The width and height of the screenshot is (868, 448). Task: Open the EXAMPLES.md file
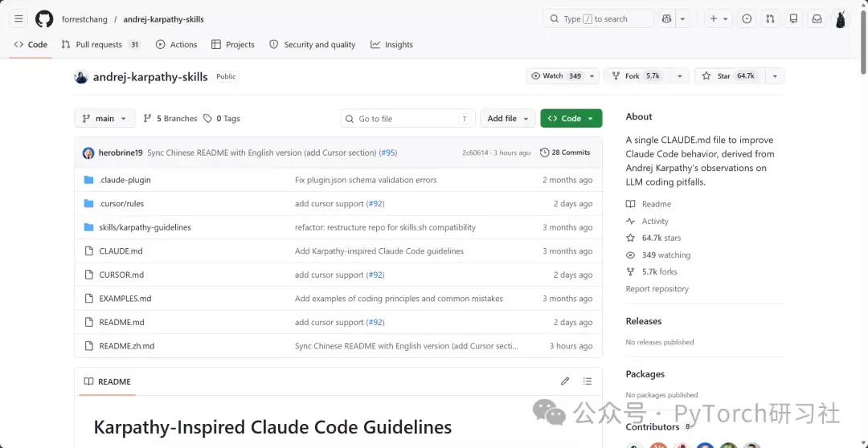(x=125, y=299)
